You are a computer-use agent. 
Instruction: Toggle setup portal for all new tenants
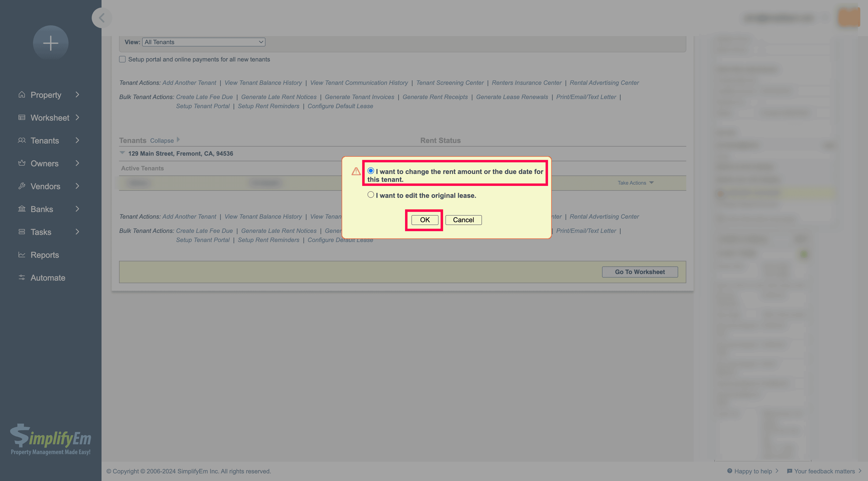click(123, 59)
